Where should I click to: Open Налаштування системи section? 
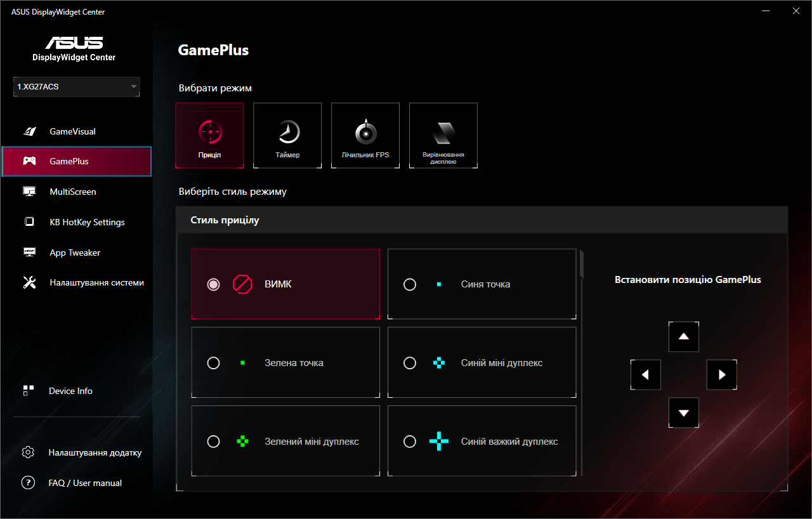click(x=76, y=283)
